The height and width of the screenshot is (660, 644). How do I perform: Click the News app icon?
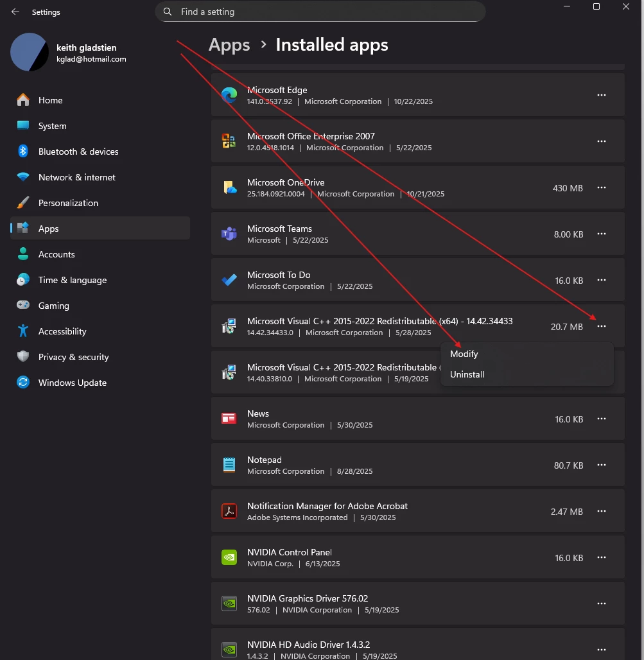tap(229, 419)
